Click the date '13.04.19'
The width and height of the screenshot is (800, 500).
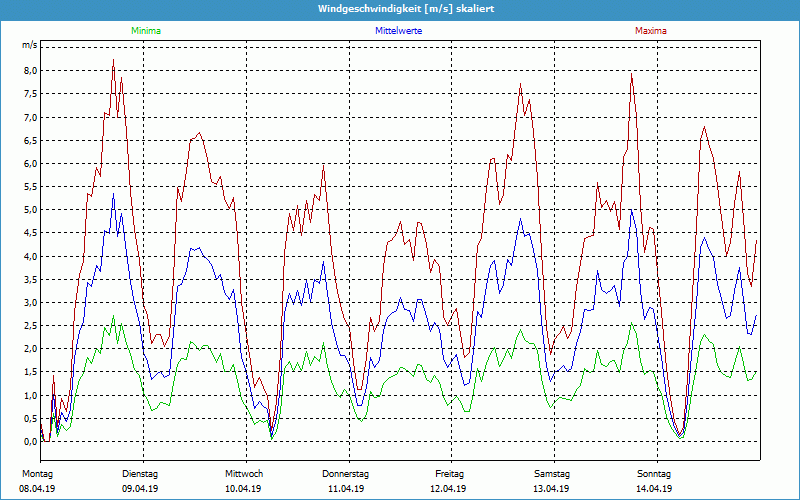pyautogui.click(x=551, y=489)
